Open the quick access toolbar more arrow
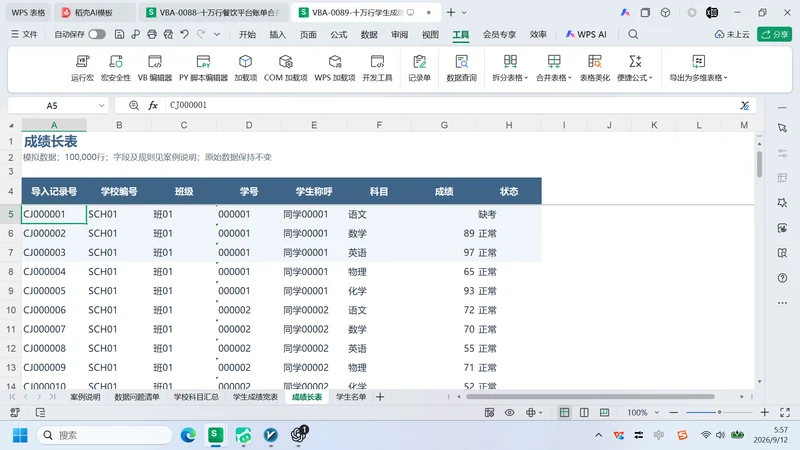 (217, 34)
